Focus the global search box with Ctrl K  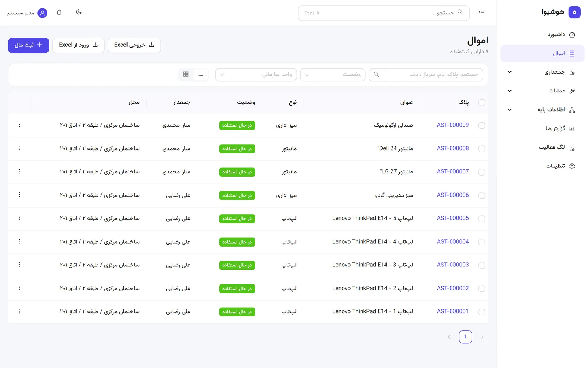(x=384, y=13)
